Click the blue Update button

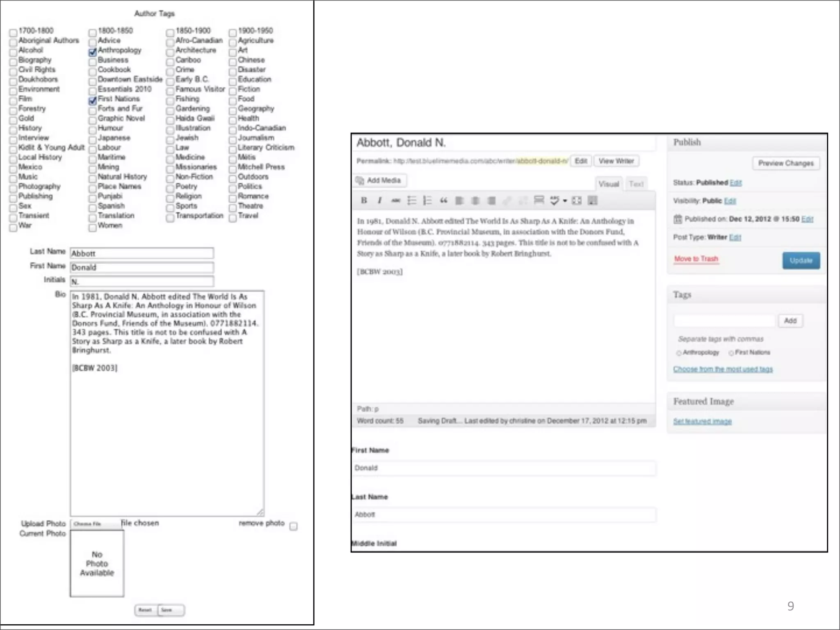801,260
